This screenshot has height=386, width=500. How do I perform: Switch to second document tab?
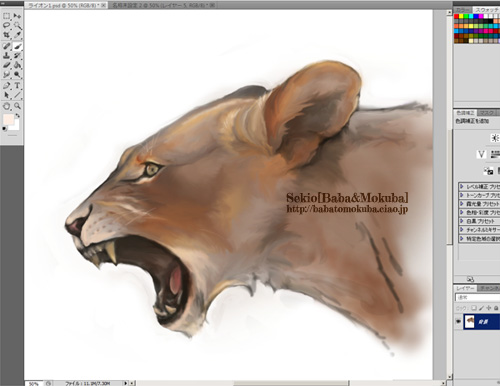tap(162, 6)
